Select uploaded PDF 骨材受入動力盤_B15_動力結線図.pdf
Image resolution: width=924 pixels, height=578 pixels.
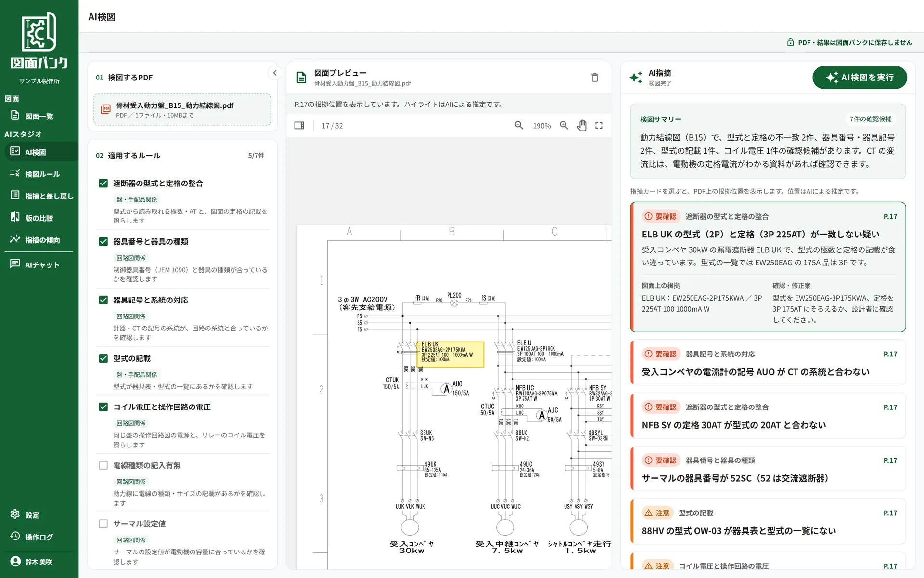(x=182, y=110)
